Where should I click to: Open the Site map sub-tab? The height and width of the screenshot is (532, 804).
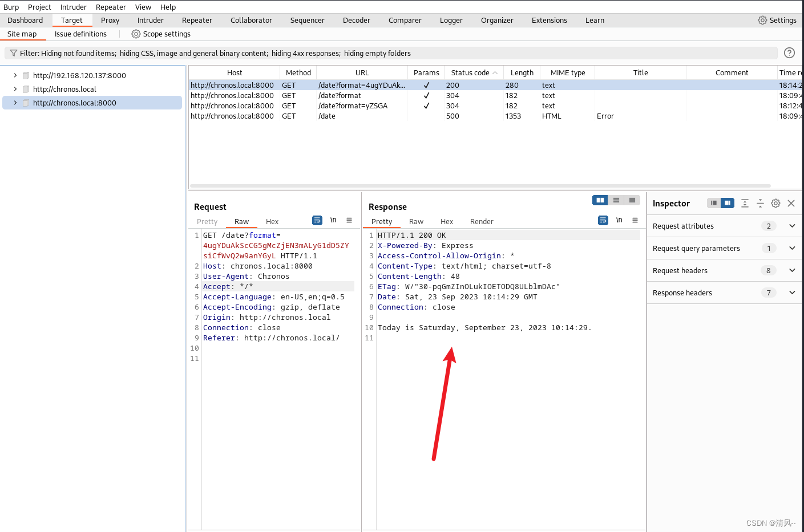pyautogui.click(x=22, y=34)
